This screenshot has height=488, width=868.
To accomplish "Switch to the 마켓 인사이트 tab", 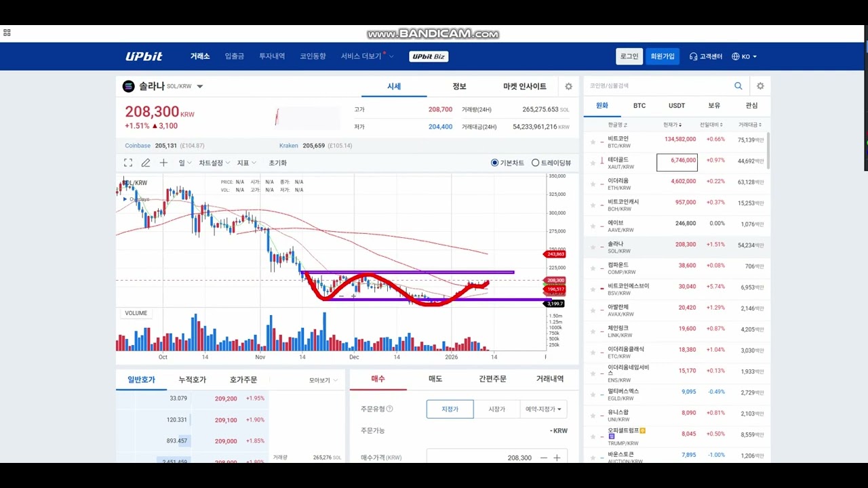I will click(524, 86).
